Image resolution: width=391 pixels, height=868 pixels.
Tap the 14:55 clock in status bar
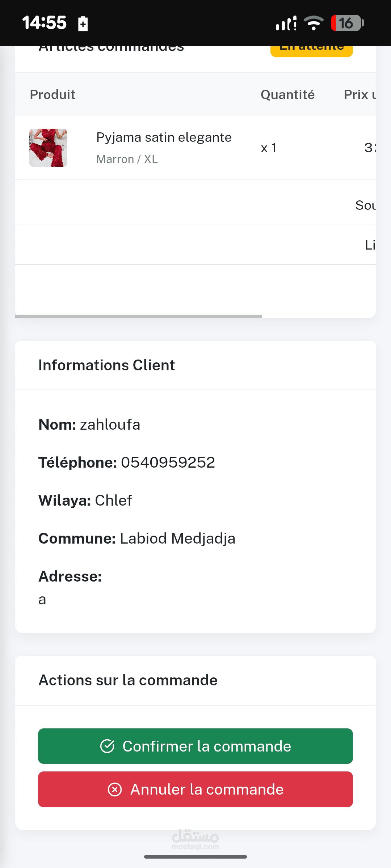[44, 22]
